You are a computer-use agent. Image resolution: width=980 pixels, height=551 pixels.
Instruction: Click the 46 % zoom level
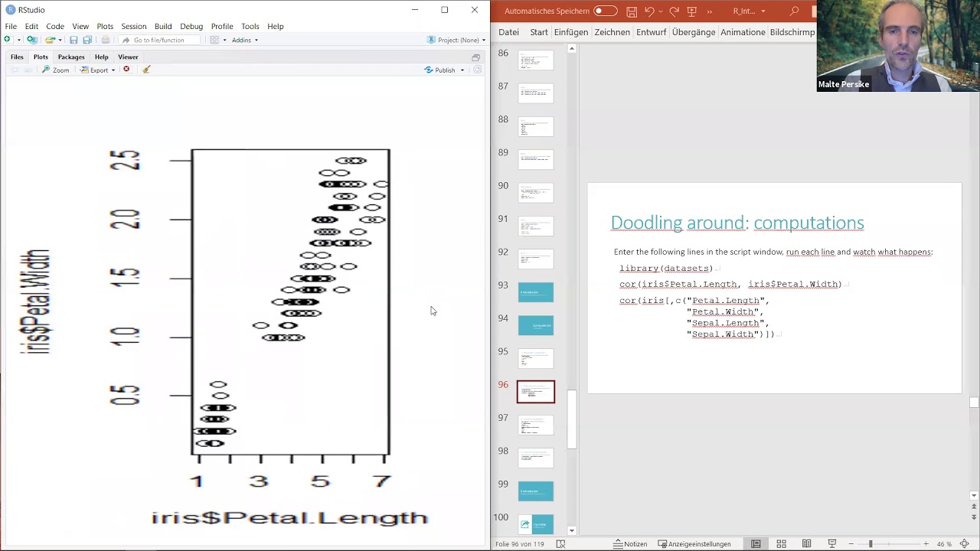click(x=945, y=544)
